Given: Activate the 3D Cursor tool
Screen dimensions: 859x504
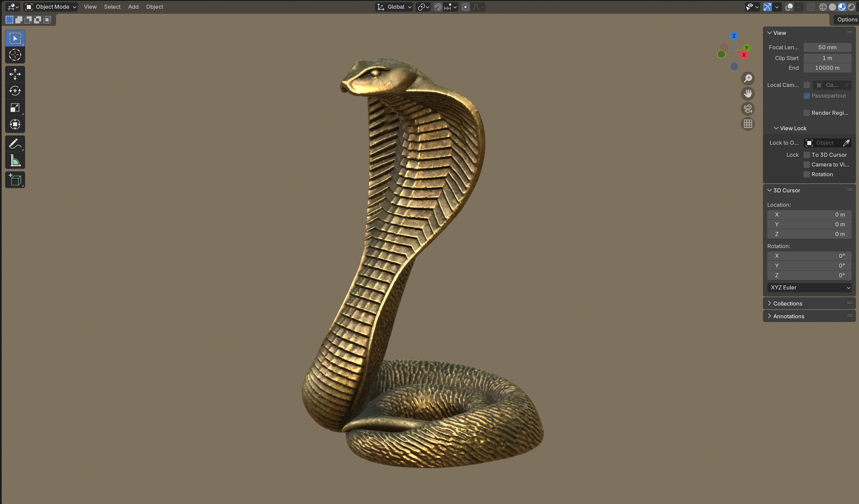Looking at the screenshot, I should pos(15,55).
